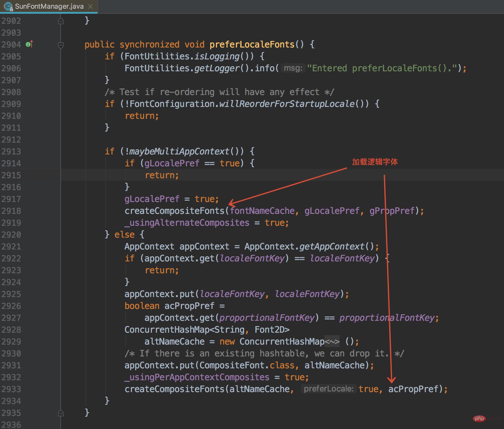Screen dimensions: 504x429
Task: Click the isLogging method call
Action: [x=217, y=56]
